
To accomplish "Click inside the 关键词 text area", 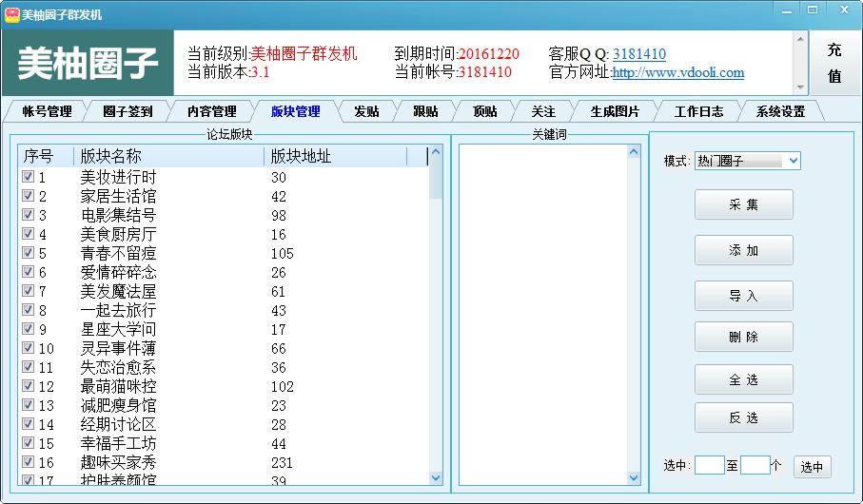I will coord(543,315).
